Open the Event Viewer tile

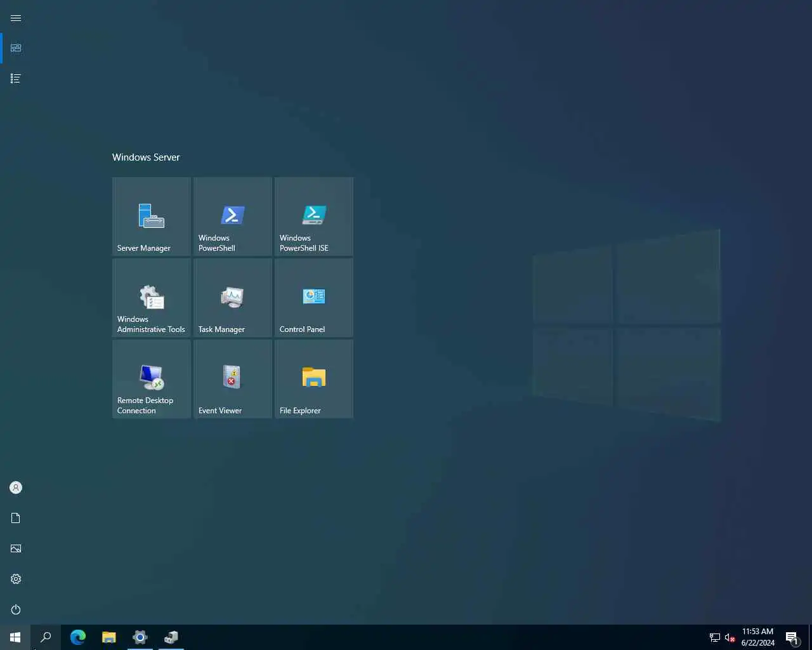point(233,379)
